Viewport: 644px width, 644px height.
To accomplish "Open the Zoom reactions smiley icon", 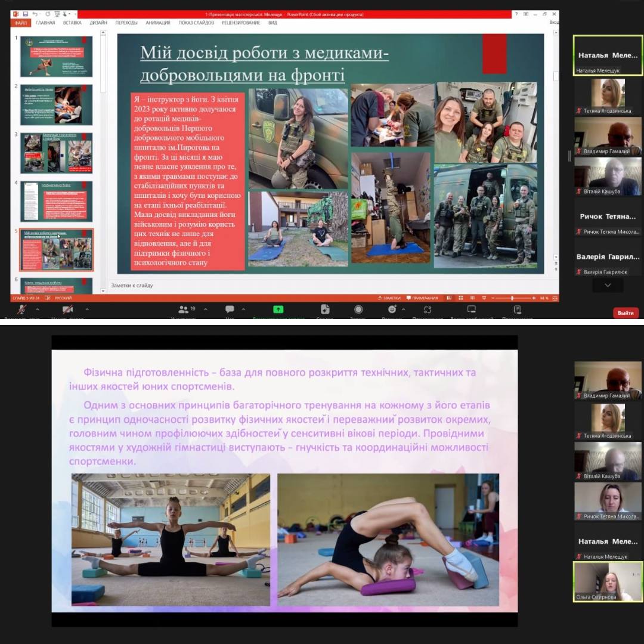I will [x=392, y=309].
